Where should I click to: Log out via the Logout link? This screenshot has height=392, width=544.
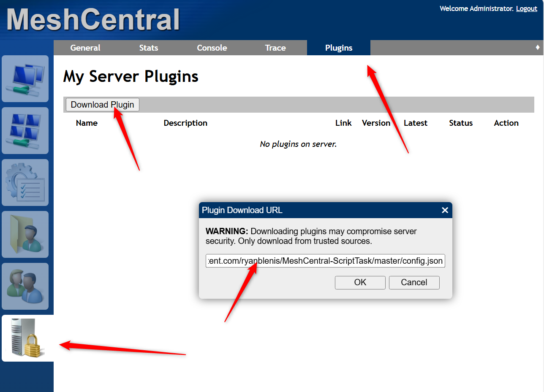point(526,8)
